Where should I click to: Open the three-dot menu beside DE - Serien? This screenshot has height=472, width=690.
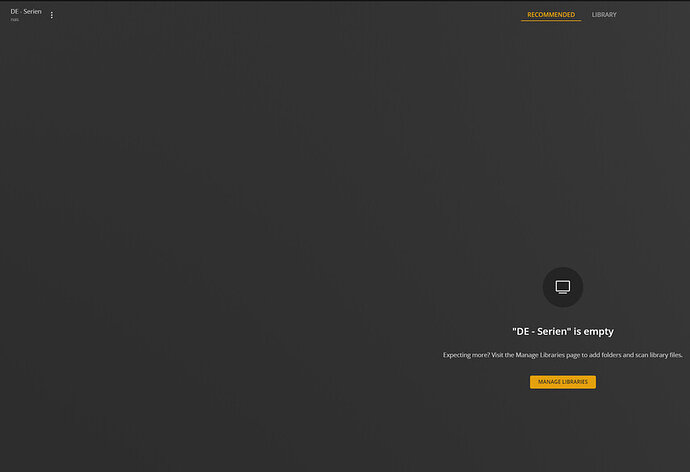tap(51, 15)
